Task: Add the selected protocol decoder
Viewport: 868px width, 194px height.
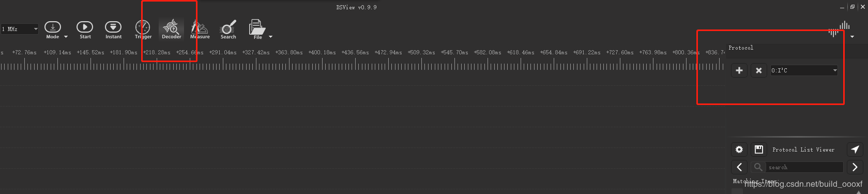Action: pos(739,70)
